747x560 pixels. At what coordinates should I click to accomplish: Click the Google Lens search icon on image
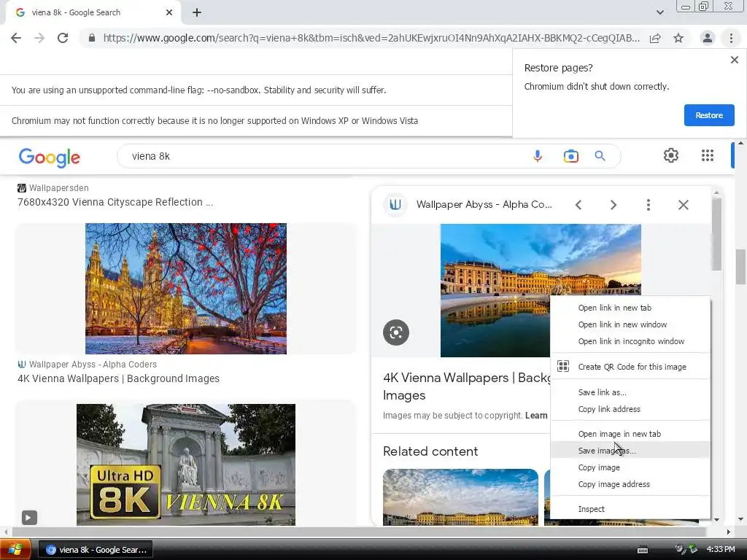pyautogui.click(x=396, y=332)
